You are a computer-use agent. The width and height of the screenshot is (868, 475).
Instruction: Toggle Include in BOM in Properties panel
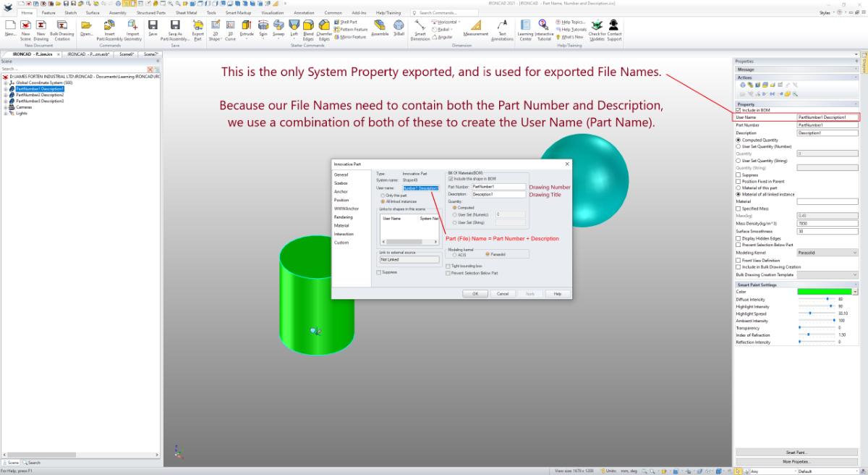click(x=738, y=110)
